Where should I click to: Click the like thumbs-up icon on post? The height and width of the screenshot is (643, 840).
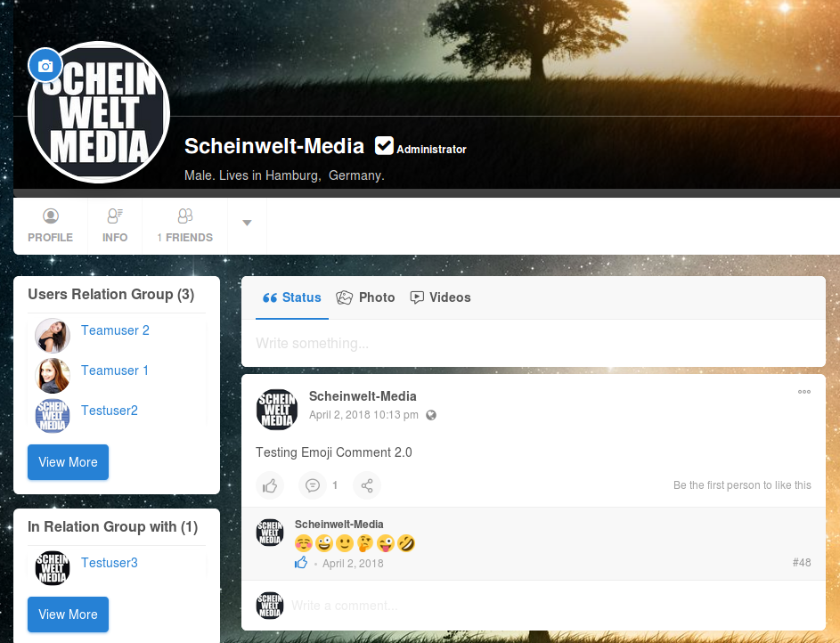pos(270,485)
